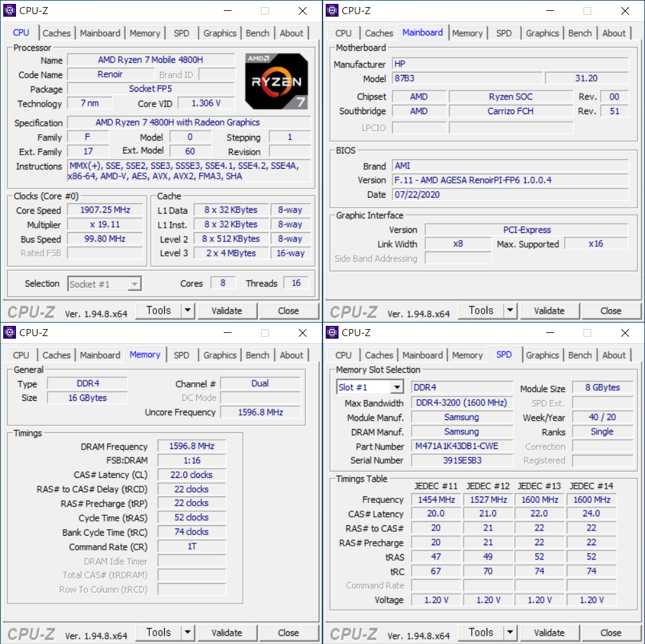
Task: Expand the Socket #1 selection dropdown
Action: 134,284
